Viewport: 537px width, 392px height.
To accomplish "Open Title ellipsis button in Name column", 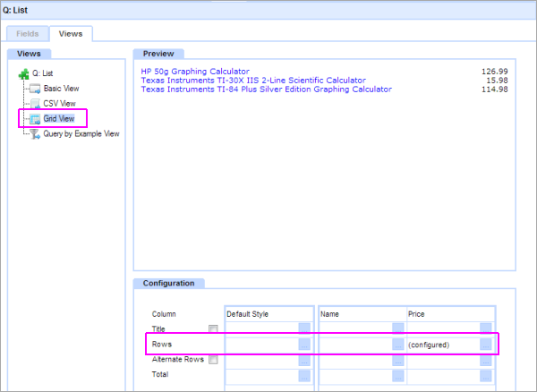I will pyautogui.click(x=398, y=329).
